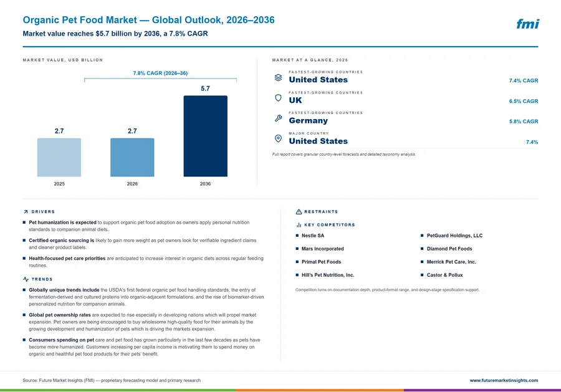Click 'Globally unique trends include' bullet

click(64, 290)
